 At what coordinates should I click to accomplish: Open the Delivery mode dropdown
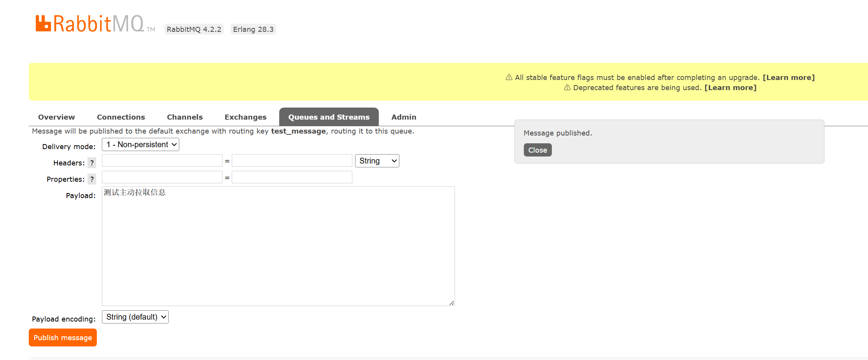tap(140, 144)
